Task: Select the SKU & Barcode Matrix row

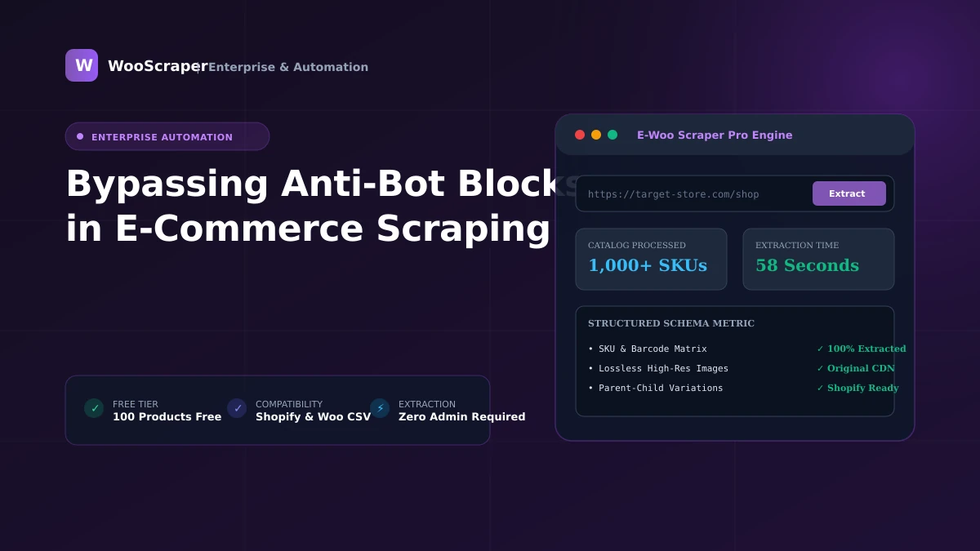Action: pos(735,349)
